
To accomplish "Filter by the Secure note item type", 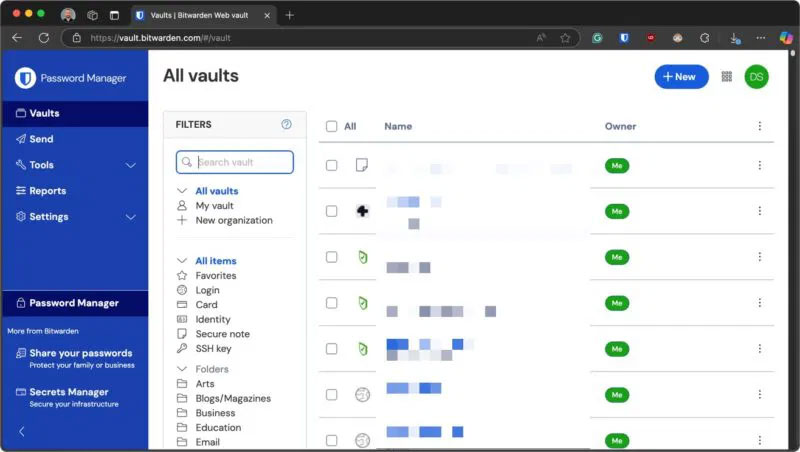I will coord(222,334).
